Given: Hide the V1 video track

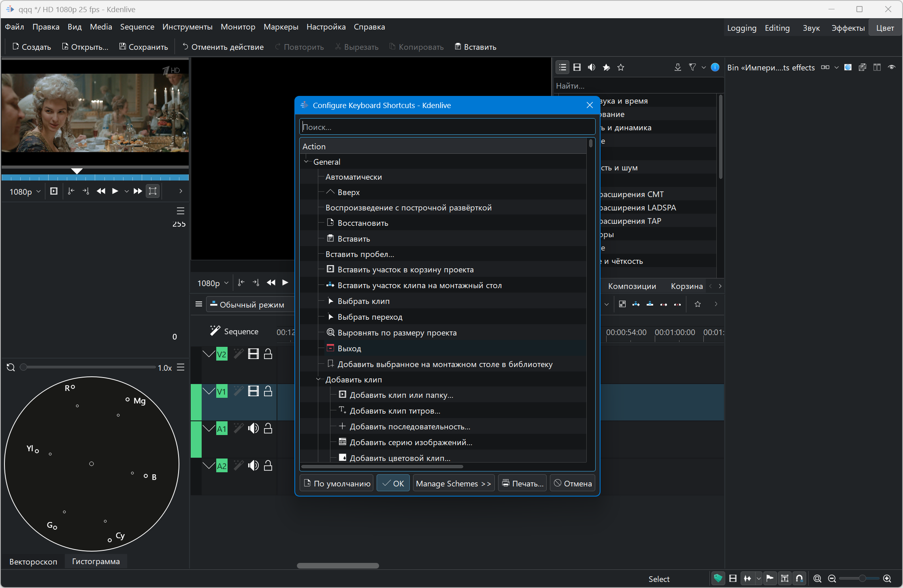Looking at the screenshot, I should click(253, 391).
